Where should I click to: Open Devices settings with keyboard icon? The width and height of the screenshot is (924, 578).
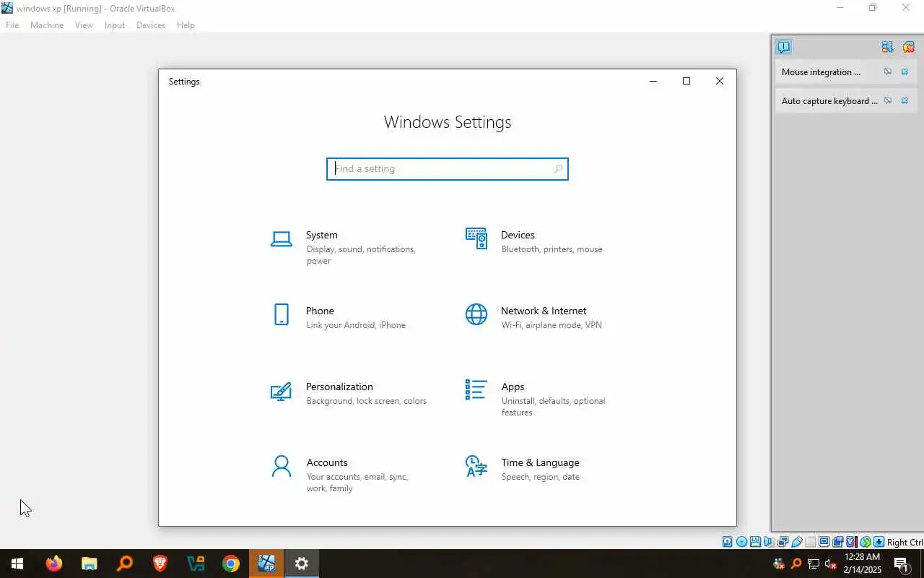tap(476, 238)
